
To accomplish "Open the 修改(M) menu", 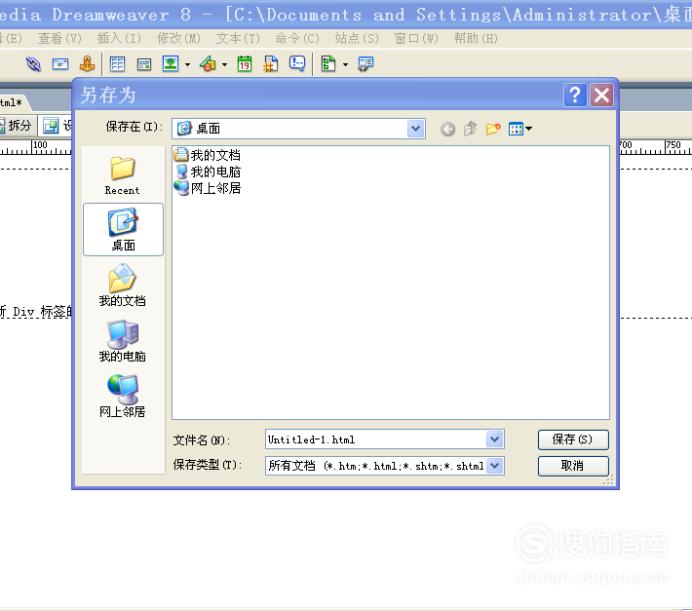I will (179, 38).
